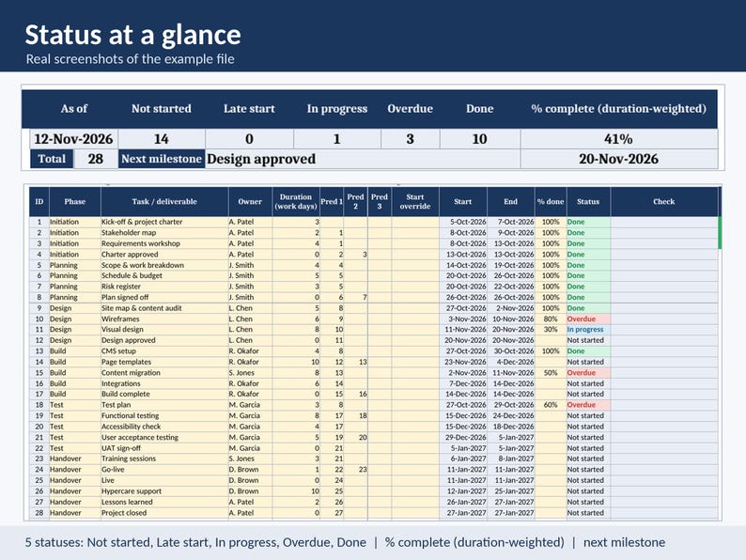This screenshot has width=746, height=560.
Task: Click the 'Real screenshots of the example file' subtitle
Action: 130,59
